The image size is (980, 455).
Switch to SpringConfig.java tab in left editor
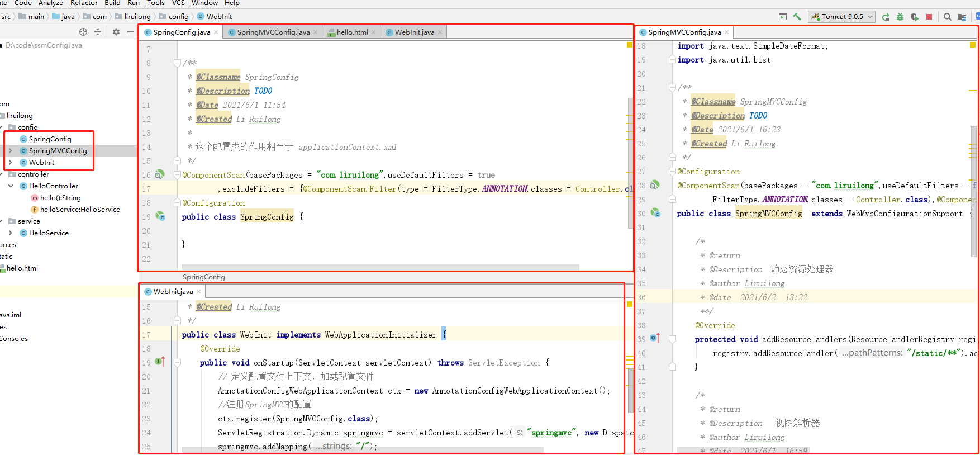(x=182, y=32)
